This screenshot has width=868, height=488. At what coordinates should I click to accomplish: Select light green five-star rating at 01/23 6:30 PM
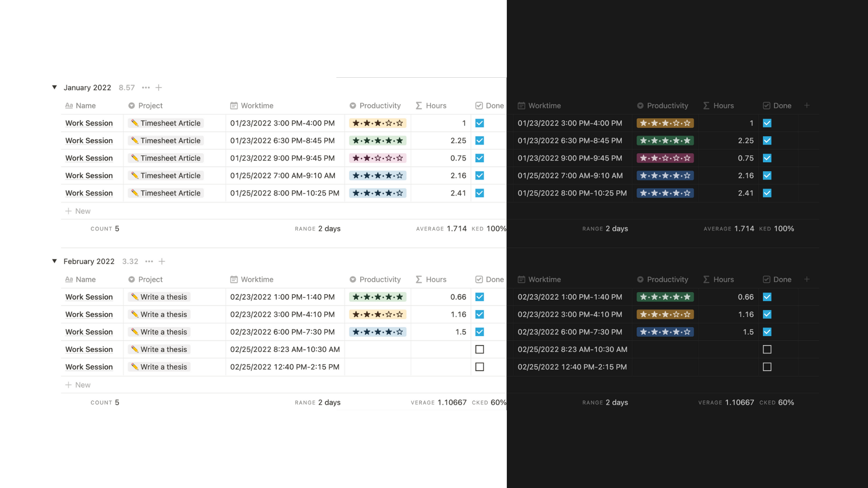[377, 141]
